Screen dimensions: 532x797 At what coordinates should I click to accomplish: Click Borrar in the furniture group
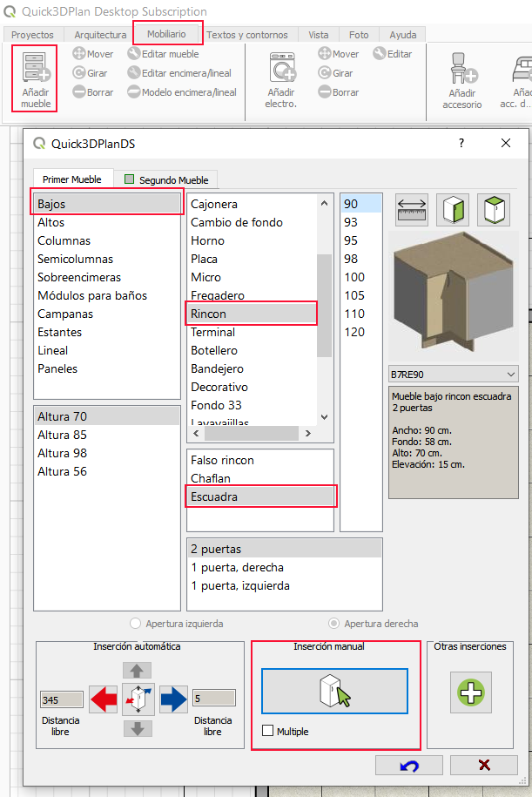(x=93, y=92)
